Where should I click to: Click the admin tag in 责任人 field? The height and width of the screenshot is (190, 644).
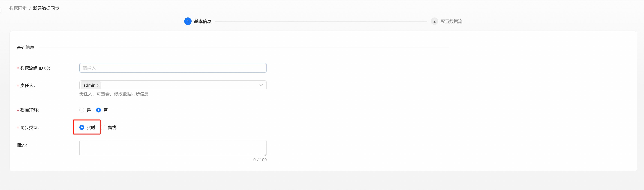pos(89,85)
